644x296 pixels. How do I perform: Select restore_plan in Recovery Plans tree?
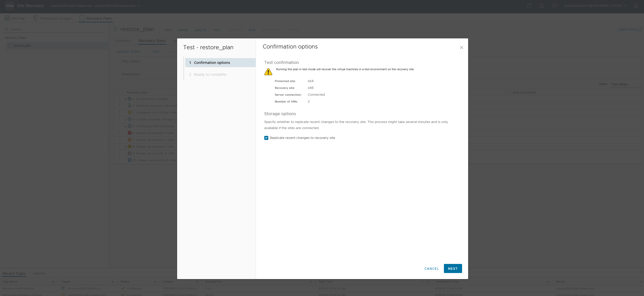pos(22,46)
